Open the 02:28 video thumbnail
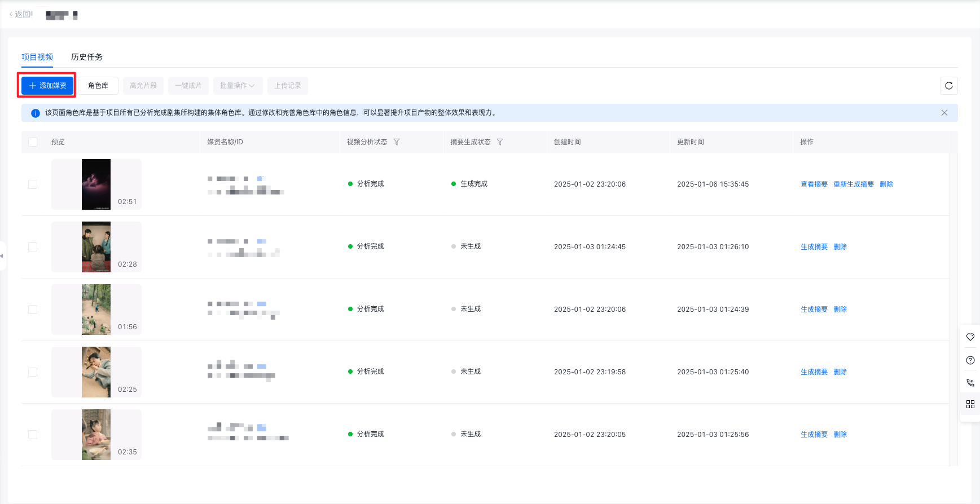This screenshot has height=504, width=980. [x=96, y=247]
